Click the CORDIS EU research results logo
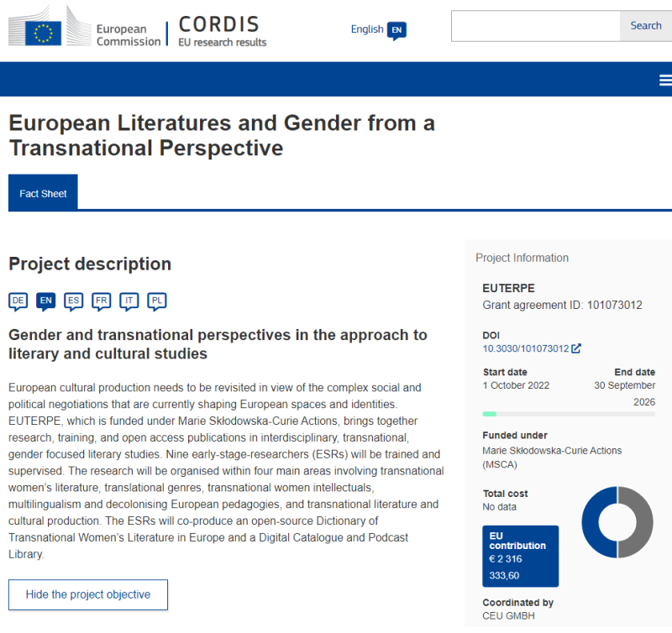Viewport: 672px width, 633px height. pyautogui.click(x=222, y=31)
